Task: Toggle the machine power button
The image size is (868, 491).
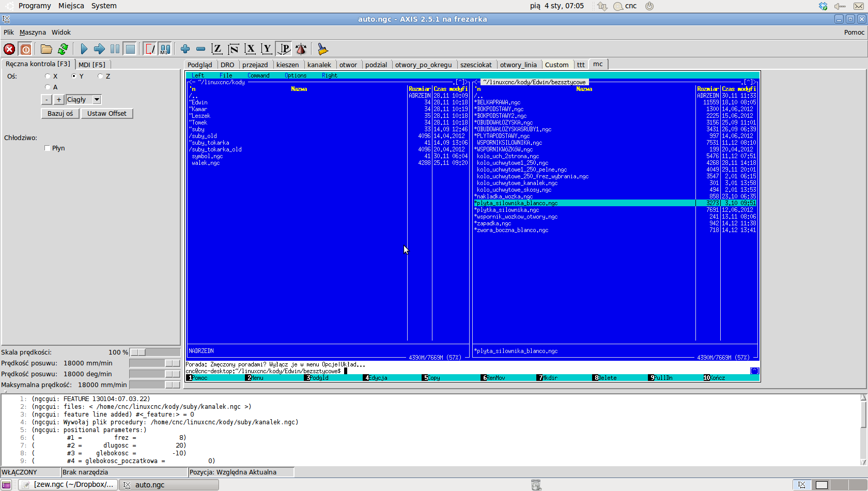Action: click(26, 49)
